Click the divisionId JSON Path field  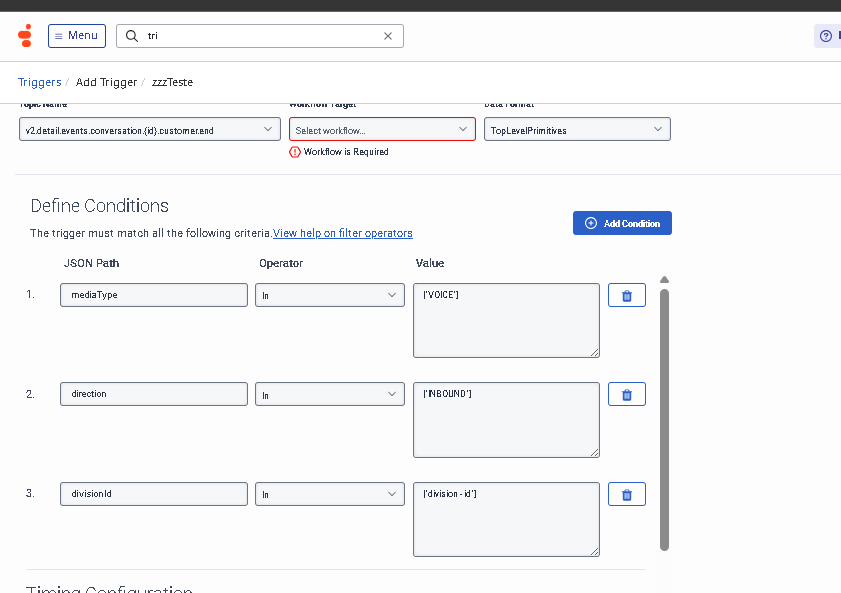pos(153,494)
